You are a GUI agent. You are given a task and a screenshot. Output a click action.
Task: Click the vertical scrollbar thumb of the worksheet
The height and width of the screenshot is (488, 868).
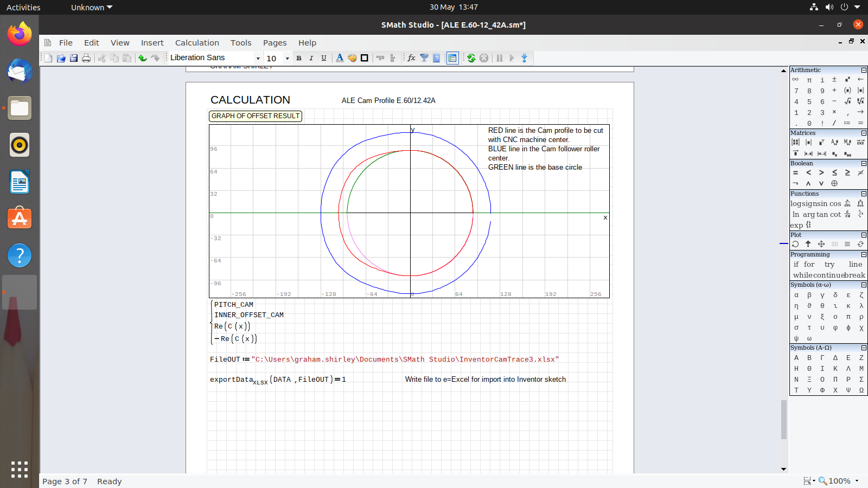[783, 420]
